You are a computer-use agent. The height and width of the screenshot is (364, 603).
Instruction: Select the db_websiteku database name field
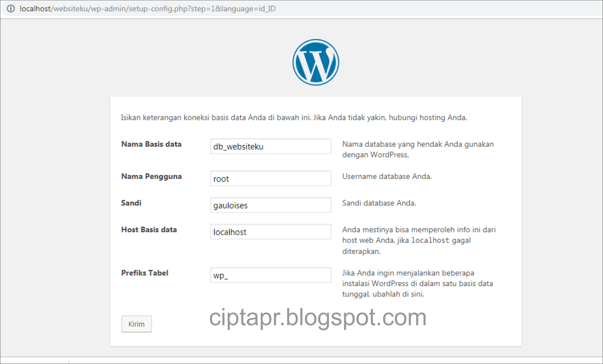coord(270,146)
